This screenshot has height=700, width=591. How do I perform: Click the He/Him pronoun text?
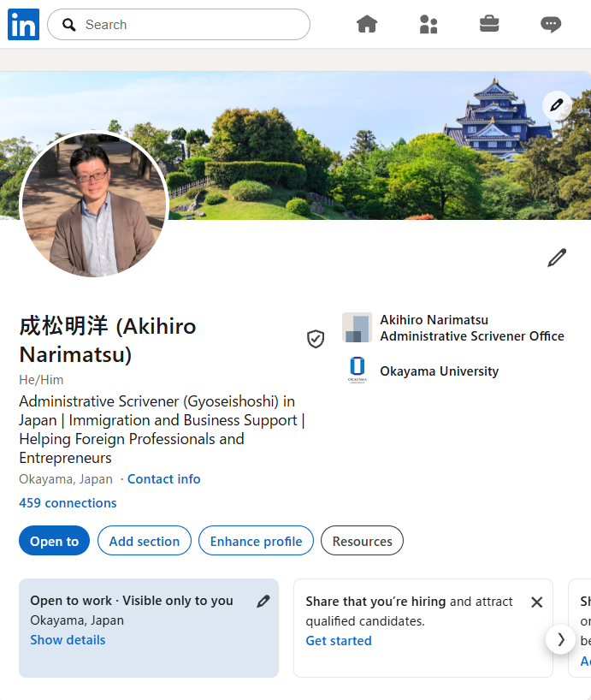(x=41, y=380)
